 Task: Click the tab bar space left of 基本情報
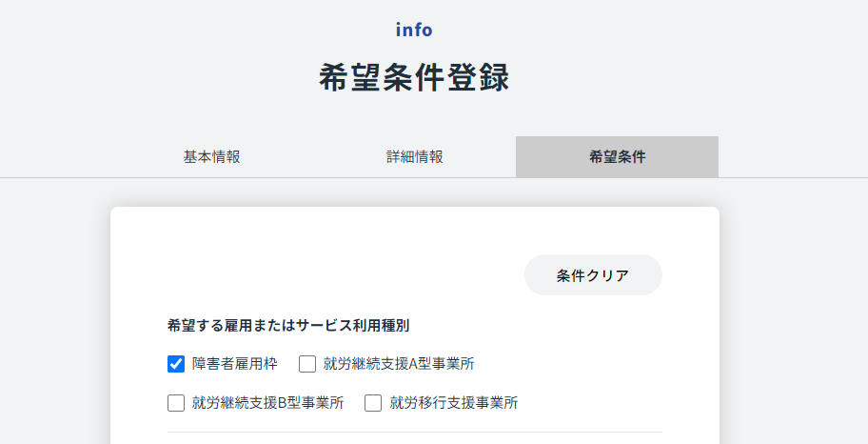(x=55, y=157)
